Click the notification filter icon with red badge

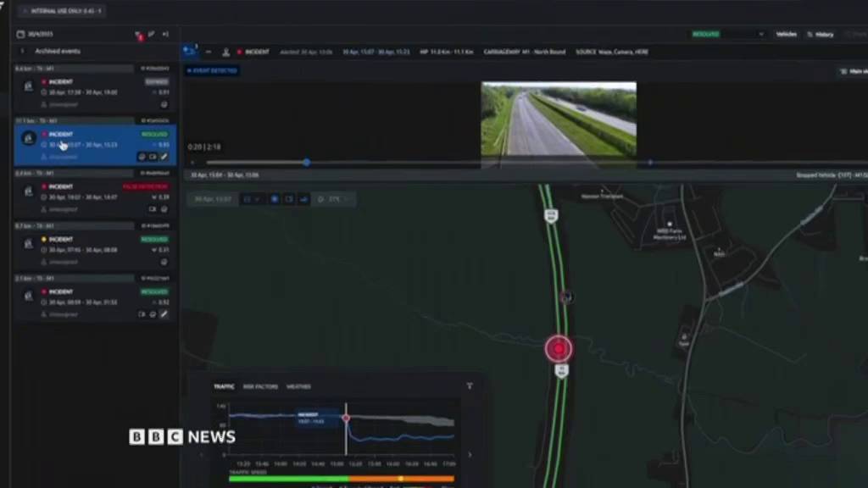(138, 35)
